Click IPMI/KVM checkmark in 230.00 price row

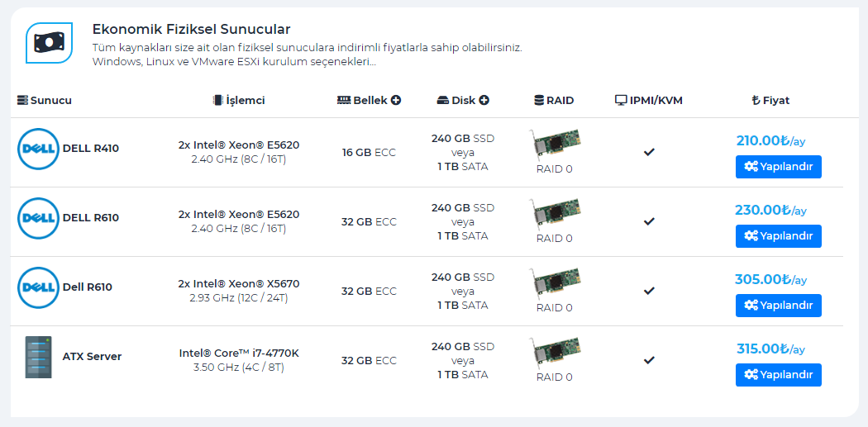(649, 222)
